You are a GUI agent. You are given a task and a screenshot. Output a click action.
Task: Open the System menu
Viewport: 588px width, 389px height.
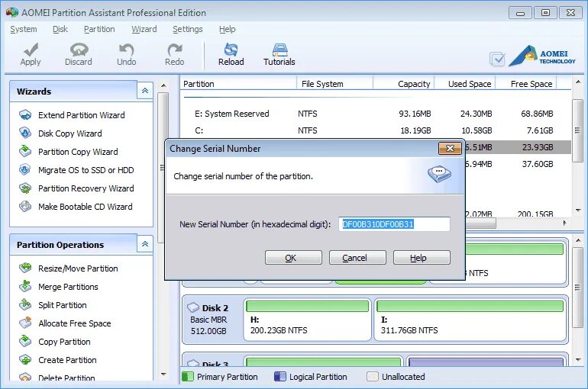24,29
